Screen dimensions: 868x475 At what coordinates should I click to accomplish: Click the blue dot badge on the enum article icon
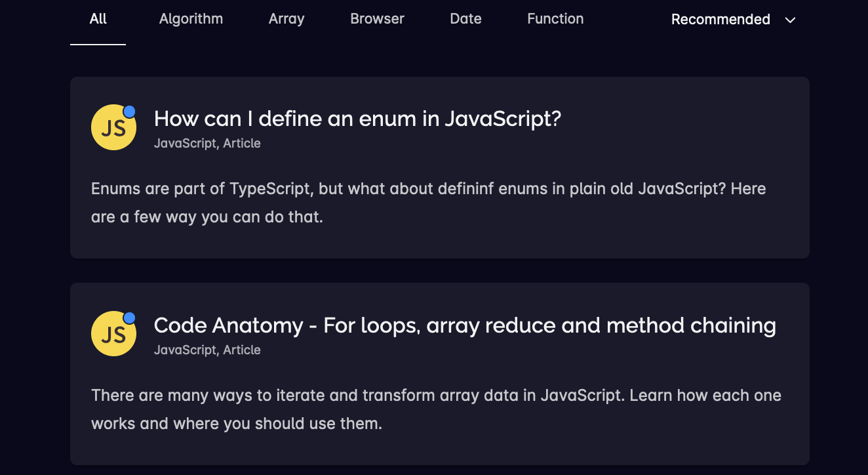tap(130, 112)
